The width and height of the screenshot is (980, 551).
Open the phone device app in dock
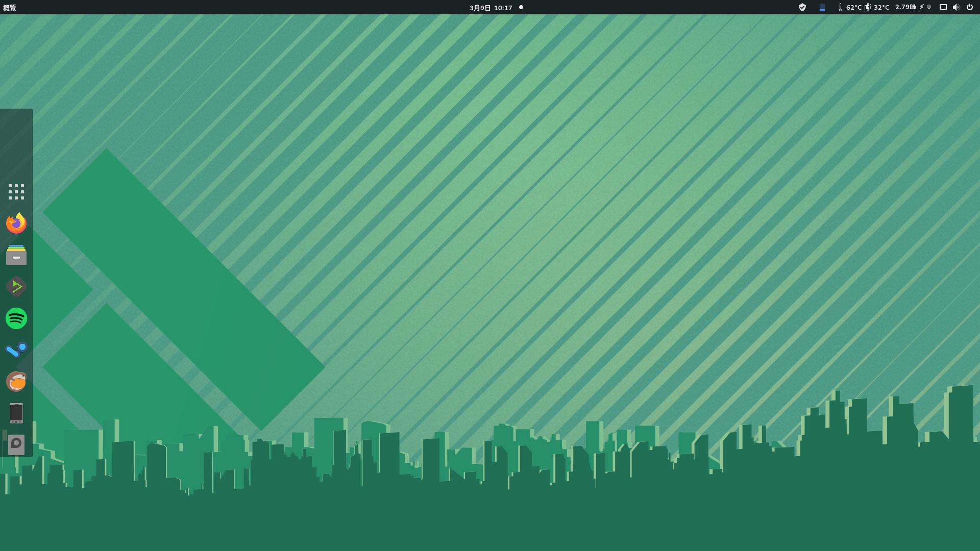pyautogui.click(x=16, y=413)
